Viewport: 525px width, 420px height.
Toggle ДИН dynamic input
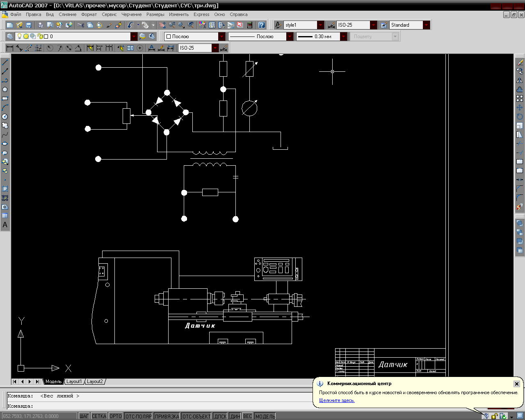pyautogui.click(x=235, y=416)
